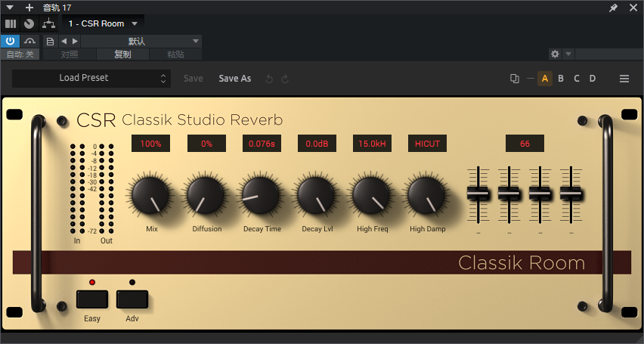
Task: Open the routing tree icon
Action: (x=48, y=24)
